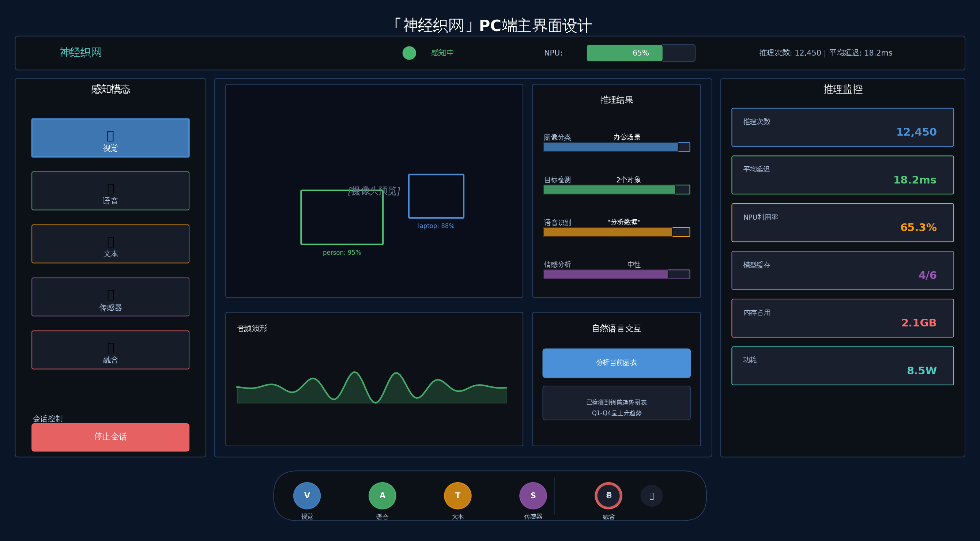The image size is (980, 541).
Task: Click the 2个对象 detection result
Action: 629,179
